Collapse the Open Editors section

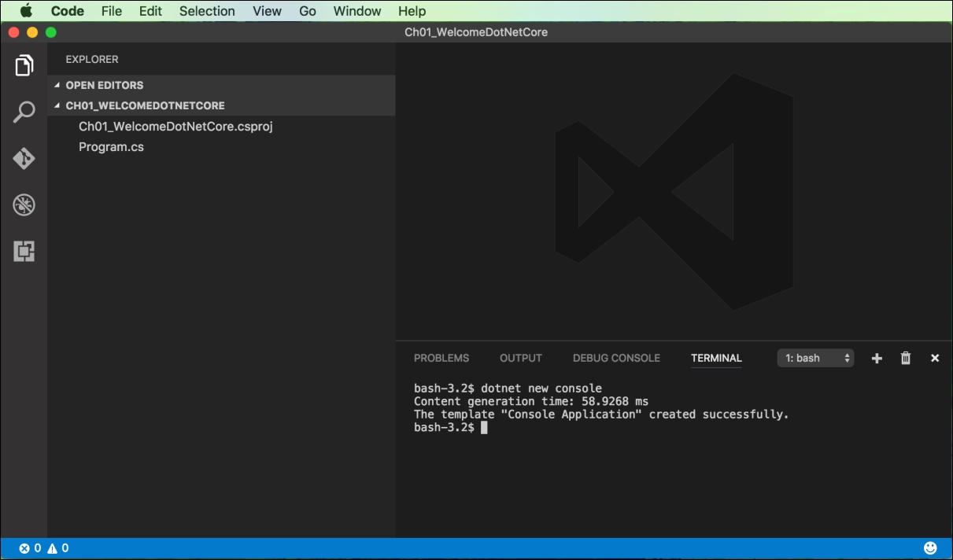pos(220,85)
